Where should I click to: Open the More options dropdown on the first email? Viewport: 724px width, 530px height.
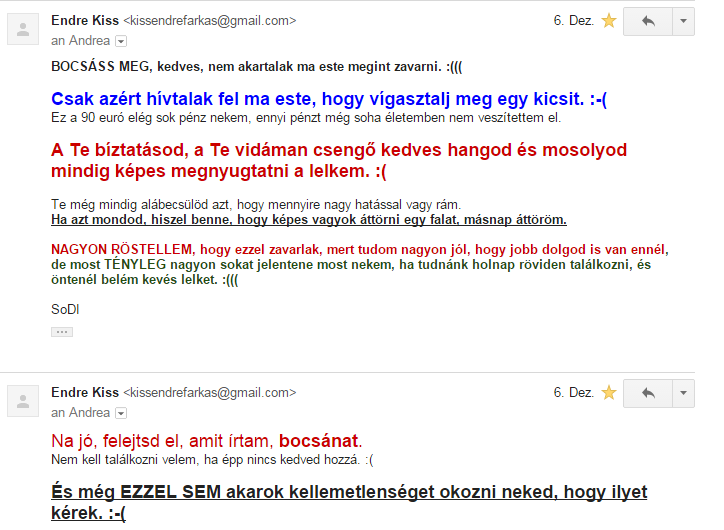(x=683, y=21)
